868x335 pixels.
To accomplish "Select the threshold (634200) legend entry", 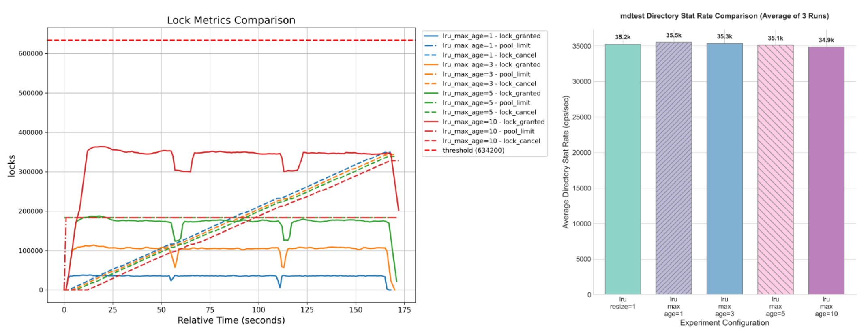I will click(x=473, y=150).
